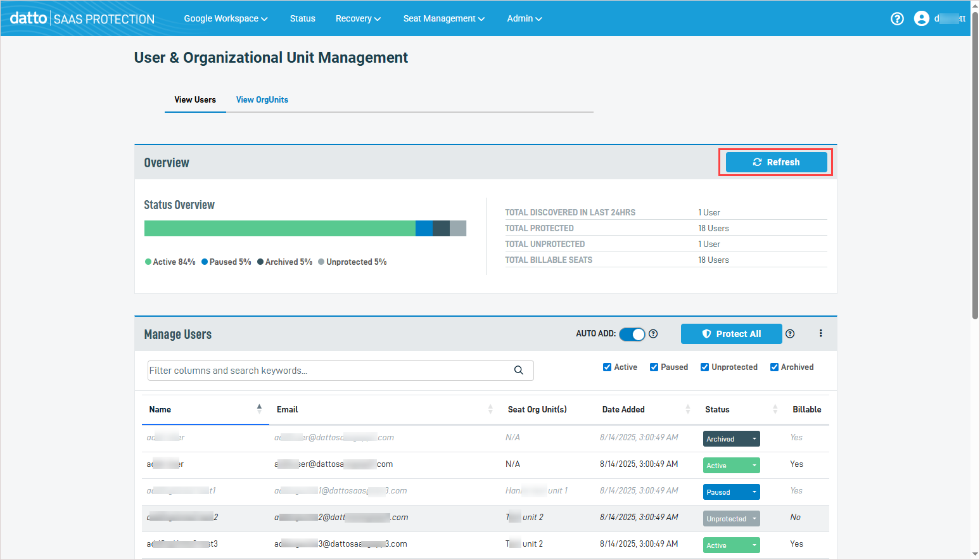Uncheck the Active filter checkbox
Viewport: 980px width, 560px height.
click(x=607, y=367)
